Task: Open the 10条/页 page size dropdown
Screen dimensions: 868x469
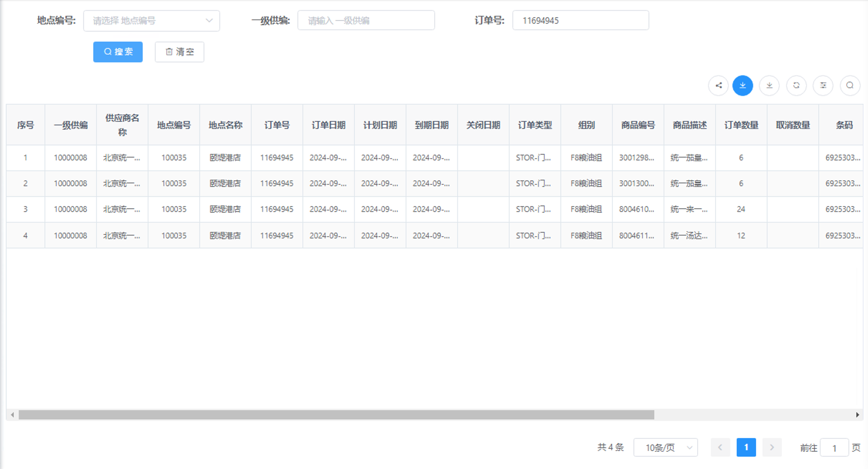Action: [x=665, y=447]
